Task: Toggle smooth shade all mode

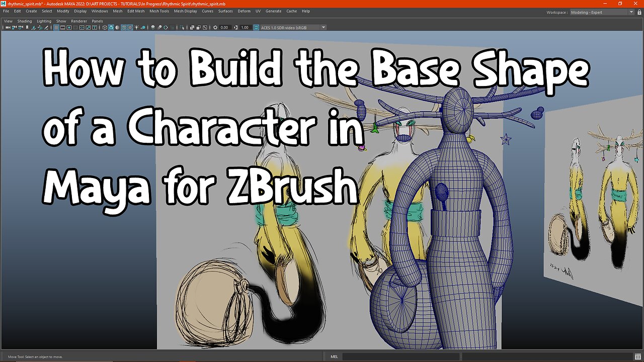Action: [111, 28]
